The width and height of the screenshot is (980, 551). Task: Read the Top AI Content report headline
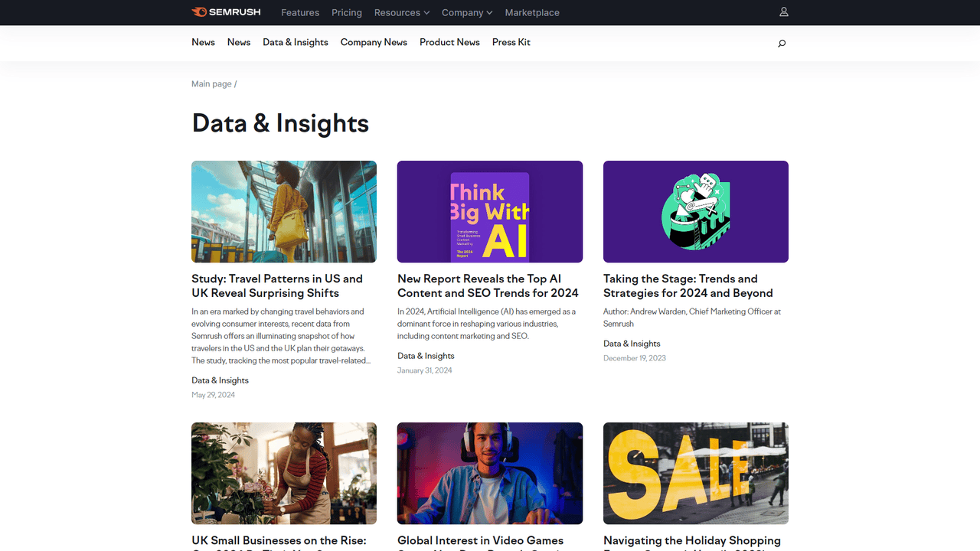pos(488,285)
